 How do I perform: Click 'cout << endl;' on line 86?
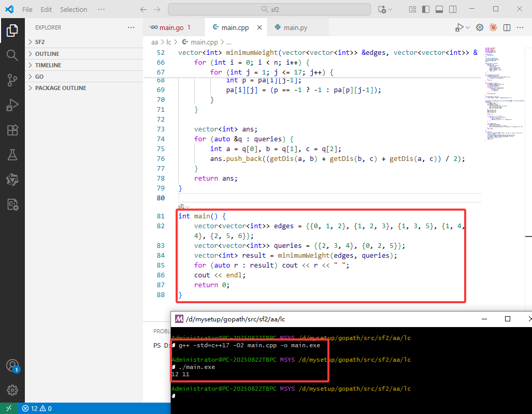click(x=220, y=275)
